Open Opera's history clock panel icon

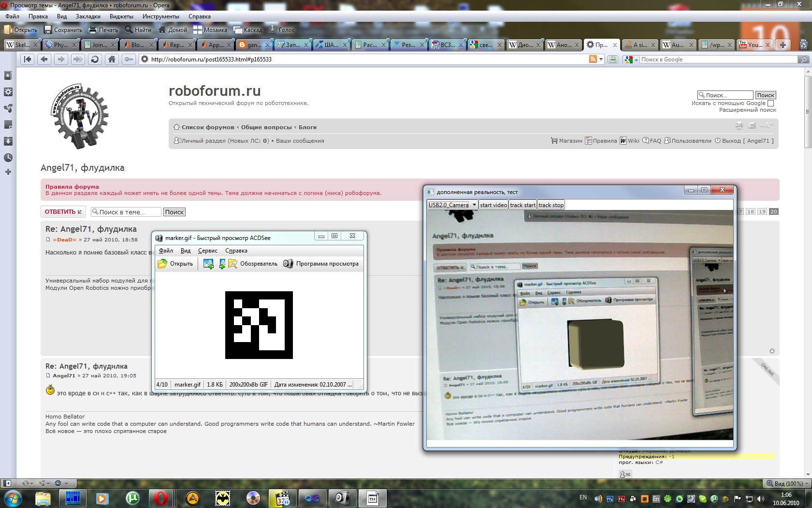[8, 157]
